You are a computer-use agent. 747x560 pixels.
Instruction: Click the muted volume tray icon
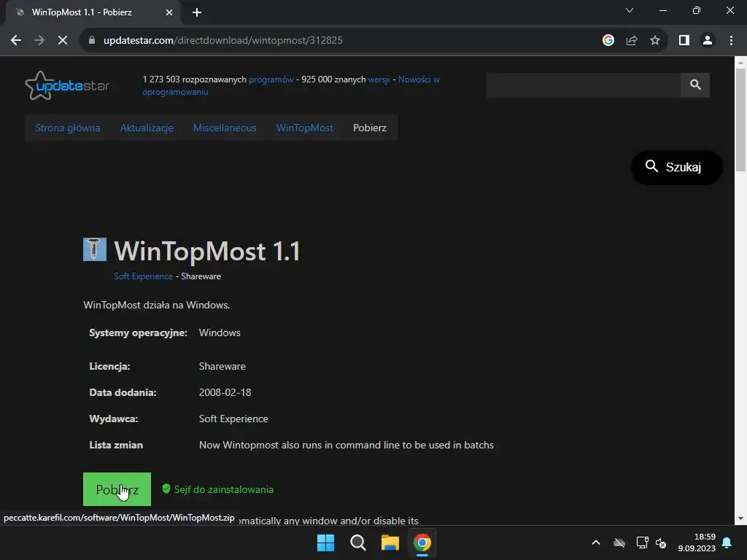pos(661,542)
